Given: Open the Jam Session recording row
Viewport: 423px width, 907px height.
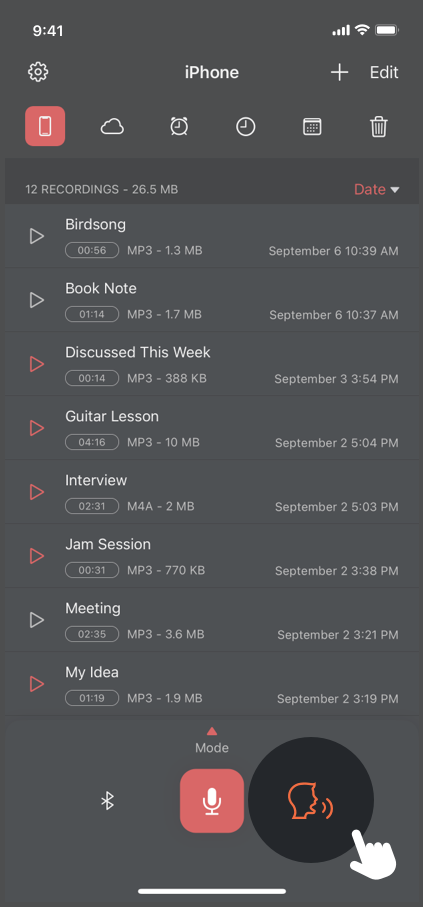Looking at the screenshot, I should (212, 556).
